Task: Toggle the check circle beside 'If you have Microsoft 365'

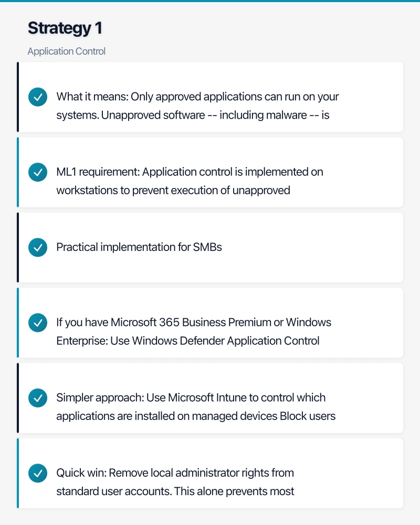Action: [x=37, y=322]
